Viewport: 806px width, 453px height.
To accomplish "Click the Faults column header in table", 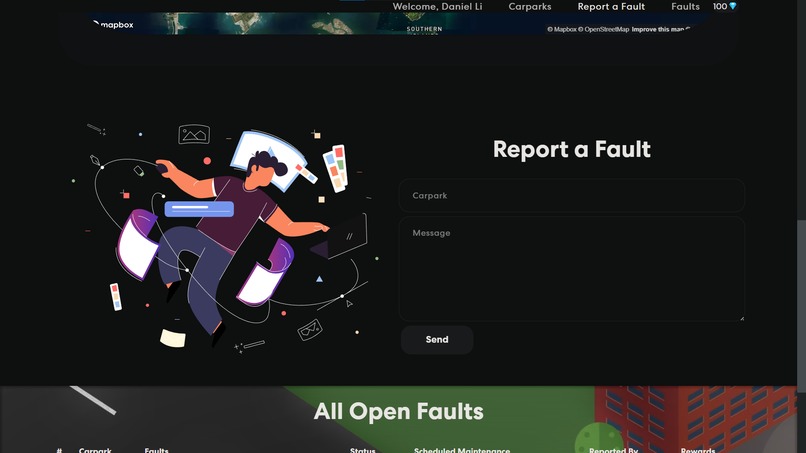I will point(156,450).
